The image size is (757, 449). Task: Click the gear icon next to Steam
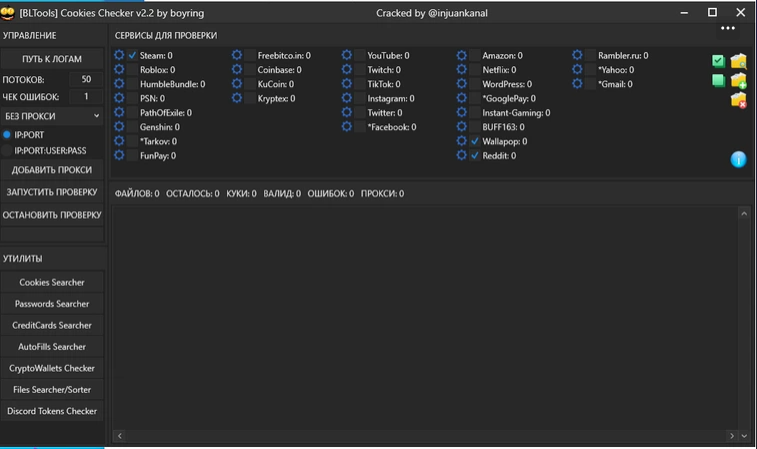(x=119, y=55)
